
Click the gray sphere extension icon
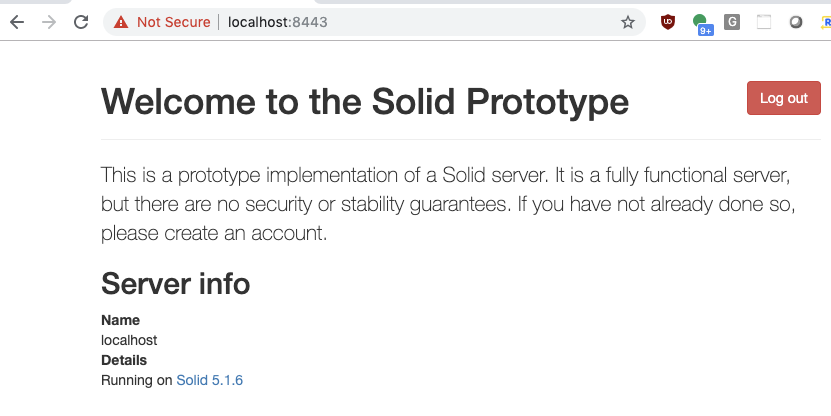click(x=795, y=22)
